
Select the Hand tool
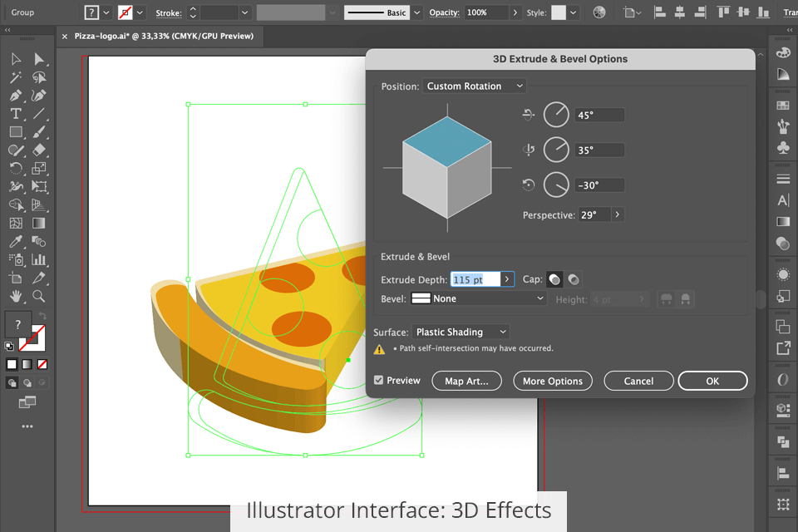[16, 296]
